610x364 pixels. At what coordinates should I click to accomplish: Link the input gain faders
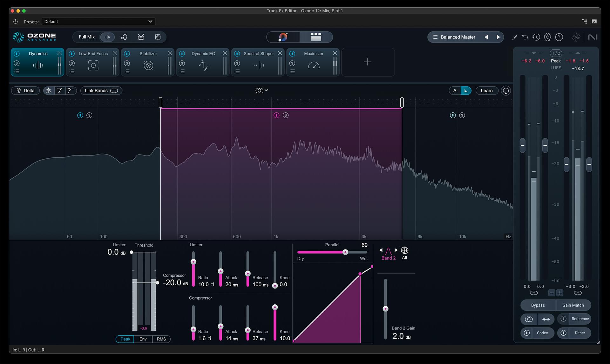pos(534,293)
